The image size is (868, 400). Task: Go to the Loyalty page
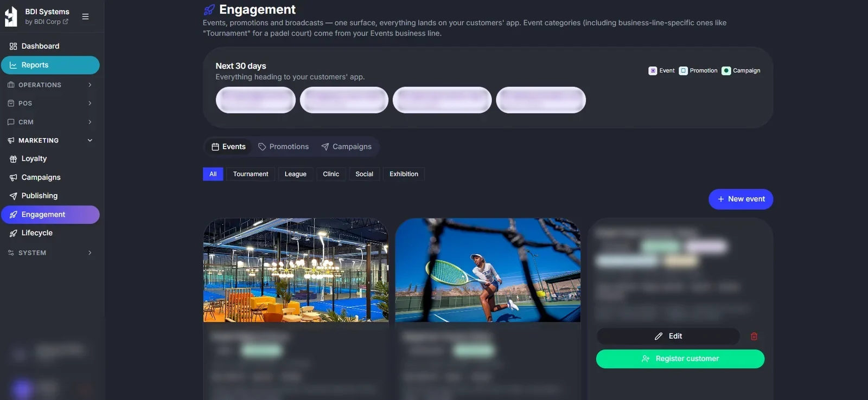50,159
